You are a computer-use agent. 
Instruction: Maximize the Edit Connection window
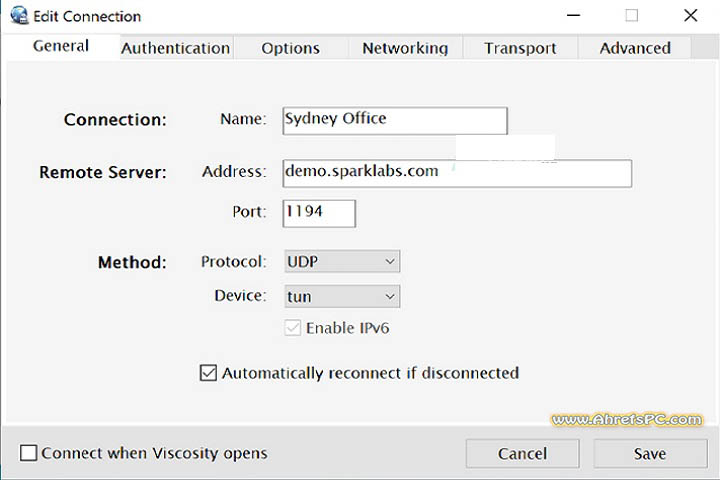[631, 16]
